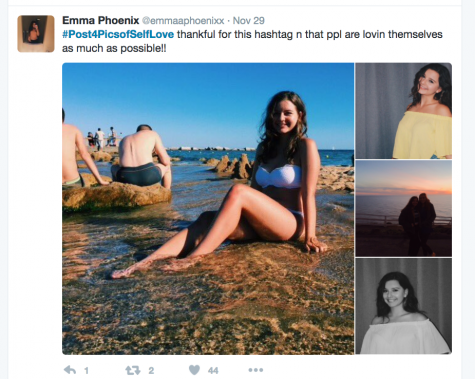Click the blank tweet area beneath the avatar

point(36,200)
